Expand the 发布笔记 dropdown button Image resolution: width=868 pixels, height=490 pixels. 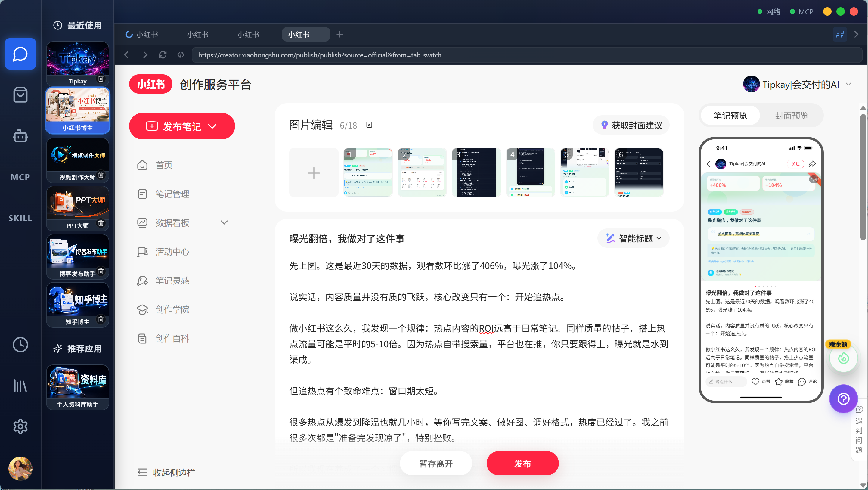pos(182,126)
